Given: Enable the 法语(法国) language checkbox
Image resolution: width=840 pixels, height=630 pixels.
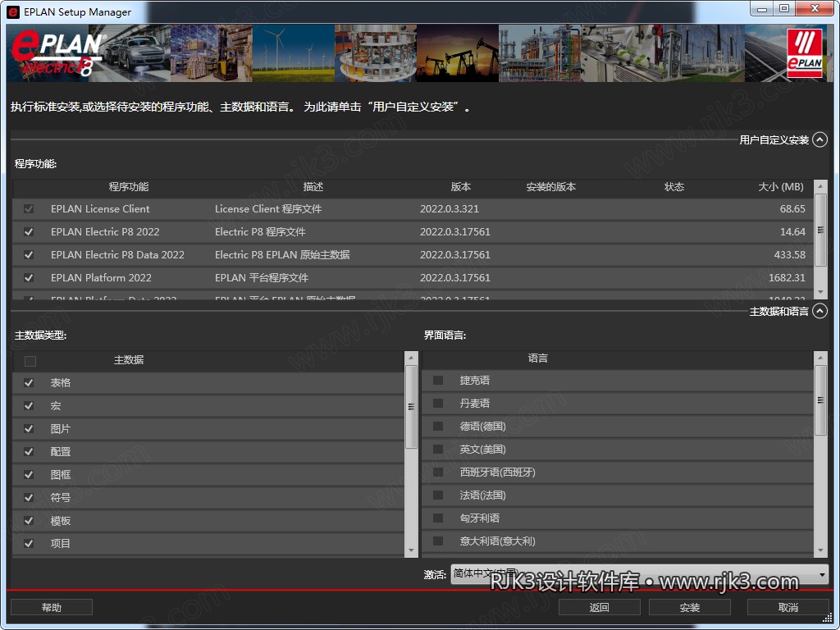Looking at the screenshot, I should 438,495.
